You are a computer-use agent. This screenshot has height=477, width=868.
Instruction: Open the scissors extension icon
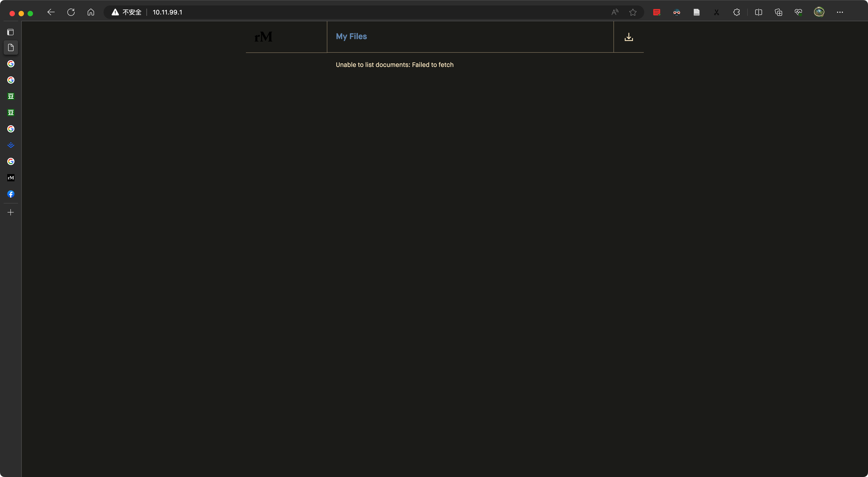[x=716, y=12]
